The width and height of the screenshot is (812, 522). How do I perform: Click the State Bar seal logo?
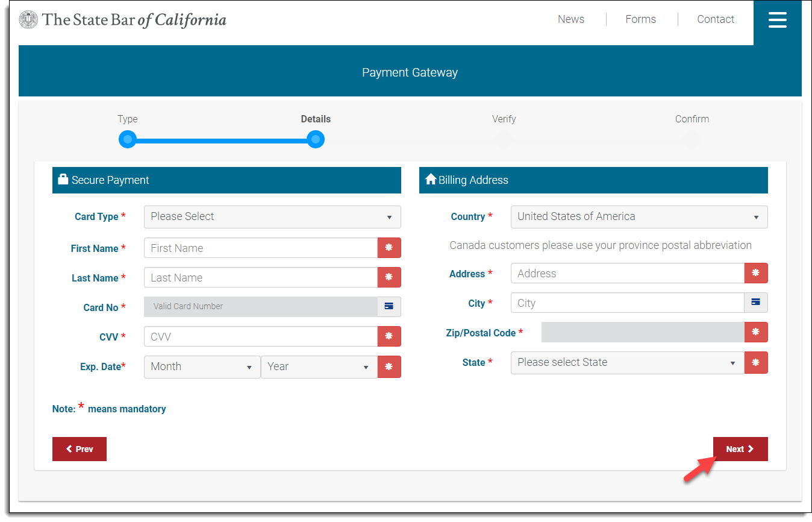28,20
